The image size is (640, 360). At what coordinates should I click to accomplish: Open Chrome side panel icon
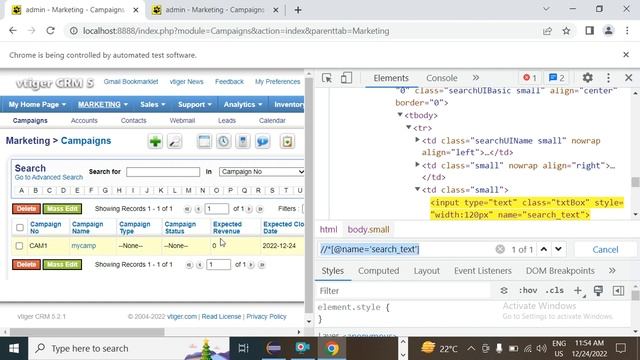tap(589, 31)
